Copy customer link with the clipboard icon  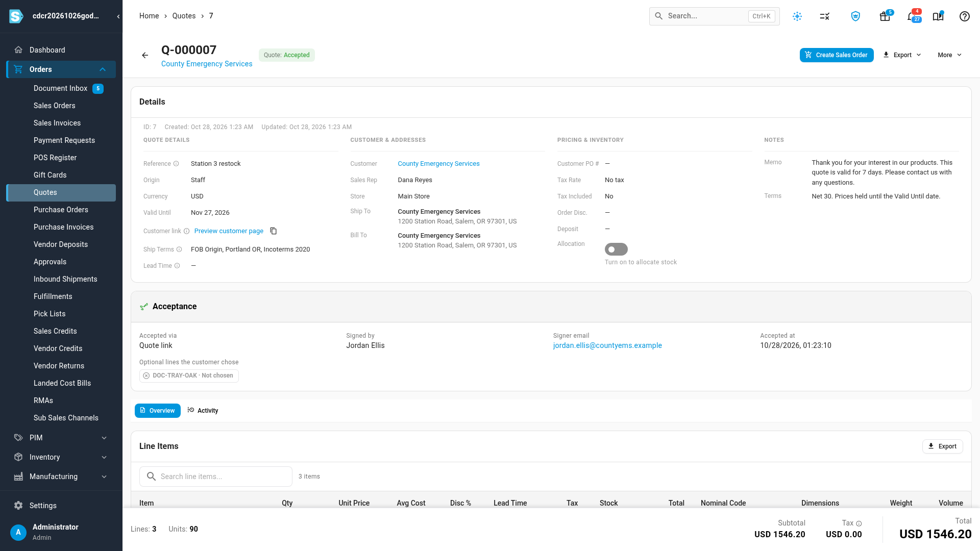point(274,231)
